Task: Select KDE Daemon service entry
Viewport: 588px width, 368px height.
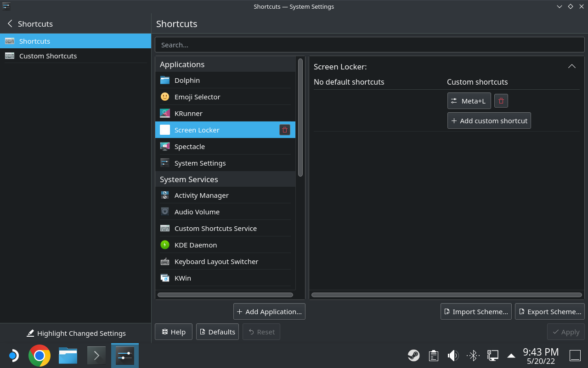Action: click(x=225, y=245)
